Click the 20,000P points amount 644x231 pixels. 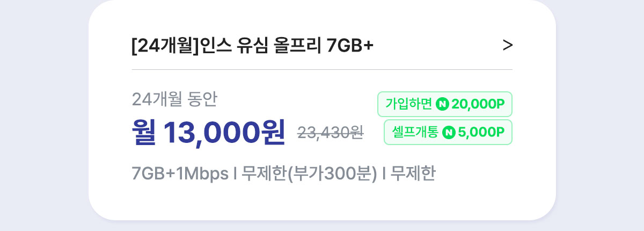click(x=478, y=104)
